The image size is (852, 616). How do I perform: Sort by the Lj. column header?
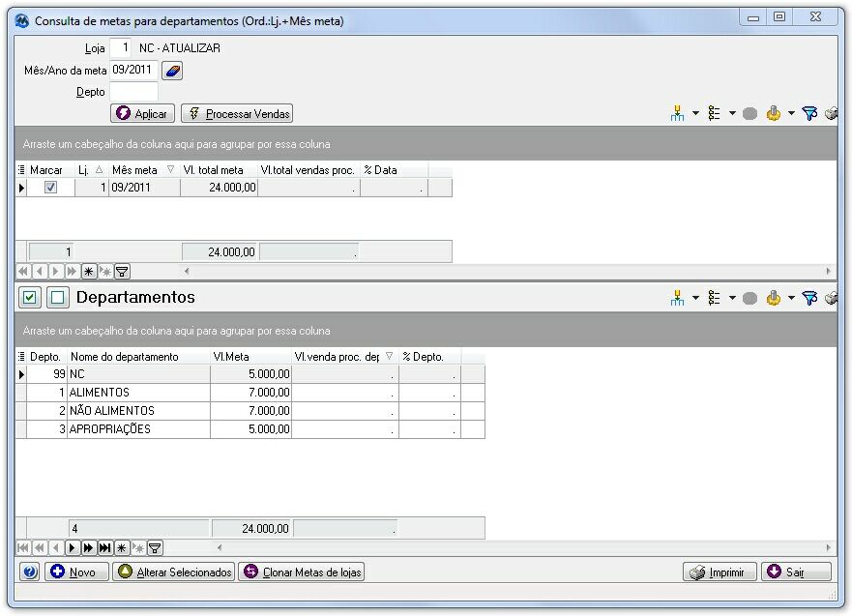click(91, 170)
